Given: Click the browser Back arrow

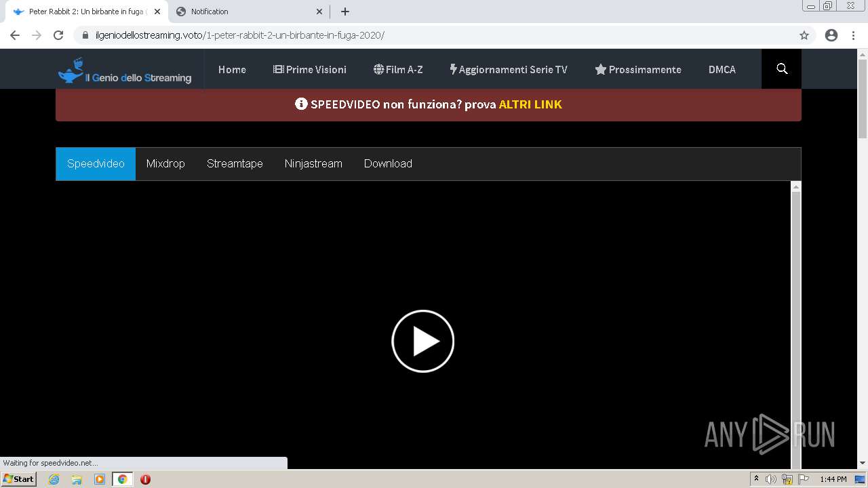Looking at the screenshot, I should click(15, 35).
